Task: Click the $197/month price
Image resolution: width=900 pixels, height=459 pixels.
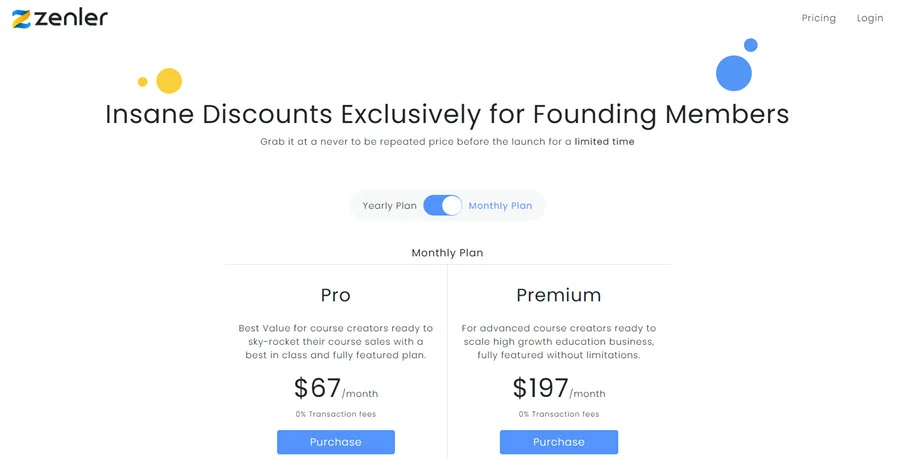Action: click(558, 388)
